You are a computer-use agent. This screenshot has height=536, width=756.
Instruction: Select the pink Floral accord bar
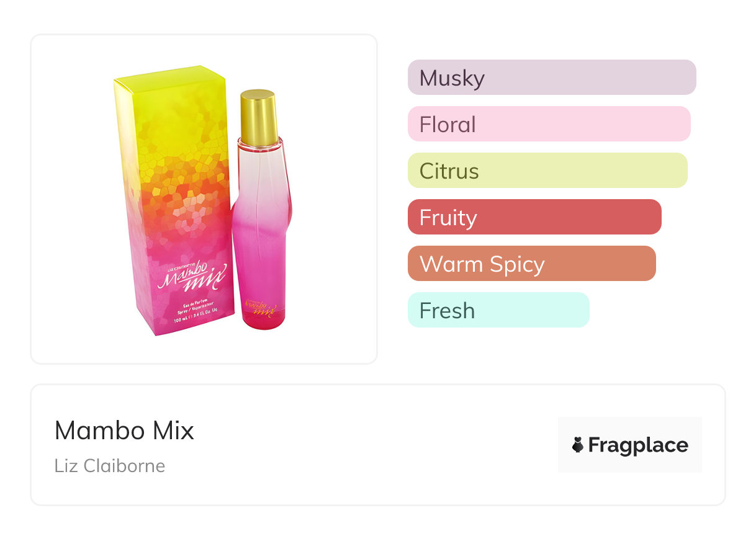(x=549, y=124)
